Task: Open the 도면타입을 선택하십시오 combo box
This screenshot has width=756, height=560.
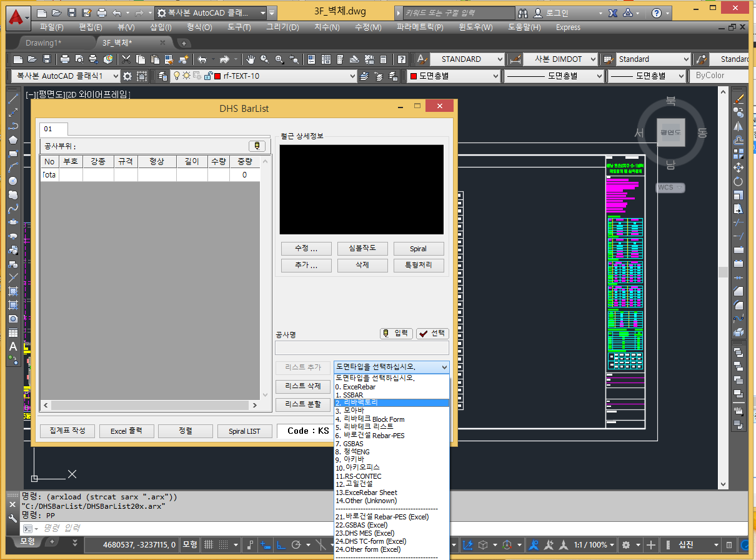Action: pos(391,367)
